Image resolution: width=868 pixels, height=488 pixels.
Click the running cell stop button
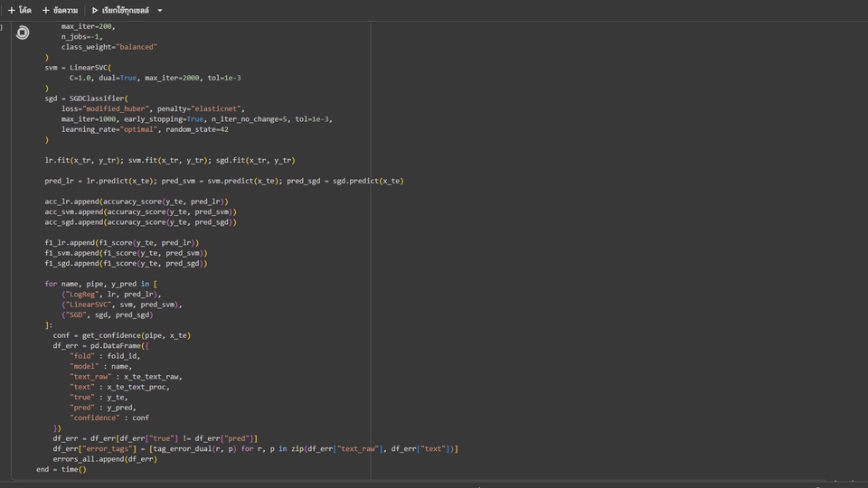pos(23,33)
